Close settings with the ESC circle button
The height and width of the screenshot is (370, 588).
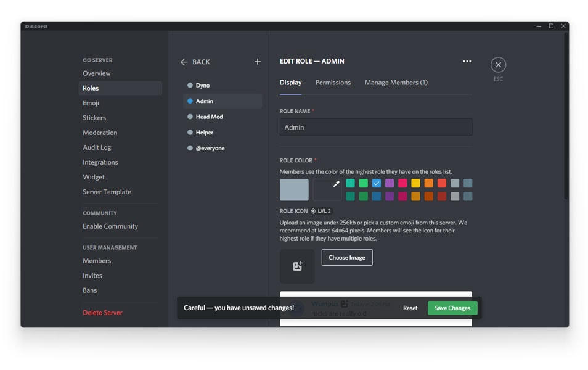click(x=498, y=65)
